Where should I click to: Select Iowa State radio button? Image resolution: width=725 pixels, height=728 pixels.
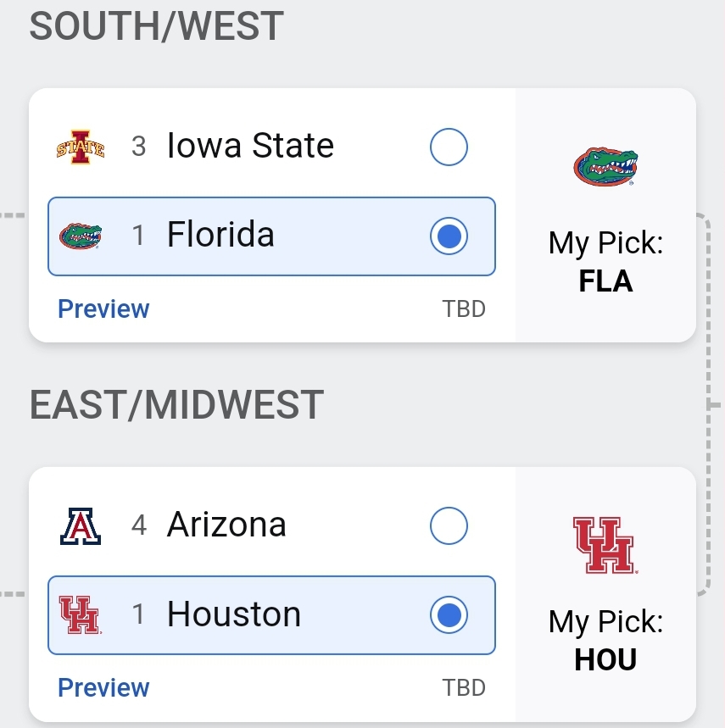click(449, 147)
